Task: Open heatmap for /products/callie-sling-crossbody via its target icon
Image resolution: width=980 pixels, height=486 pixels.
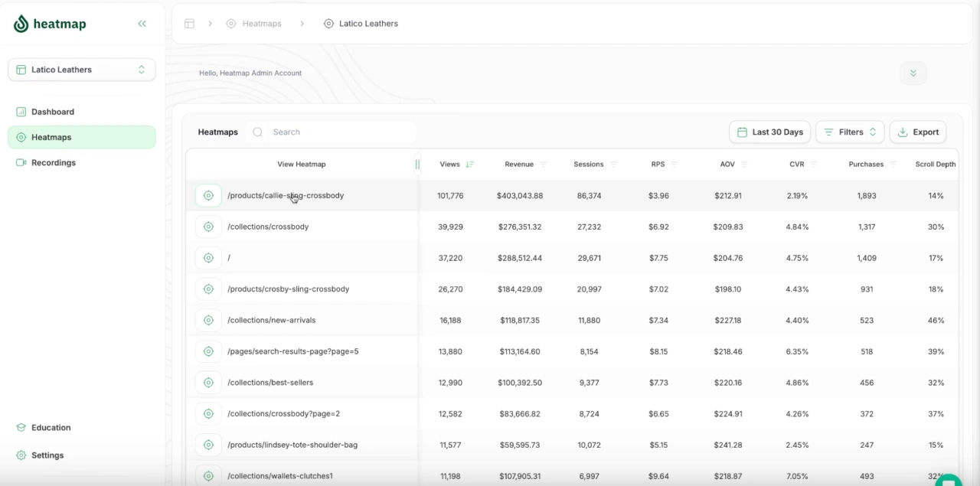Action: tap(208, 196)
